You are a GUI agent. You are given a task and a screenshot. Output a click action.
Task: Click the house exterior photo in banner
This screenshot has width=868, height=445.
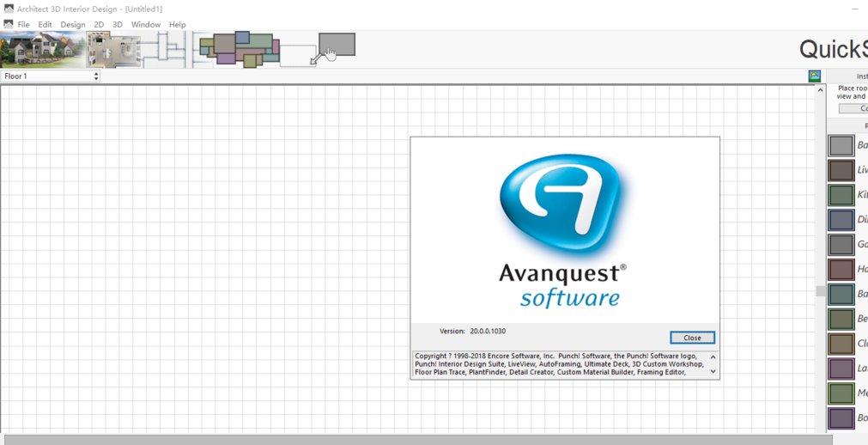pyautogui.click(x=41, y=49)
